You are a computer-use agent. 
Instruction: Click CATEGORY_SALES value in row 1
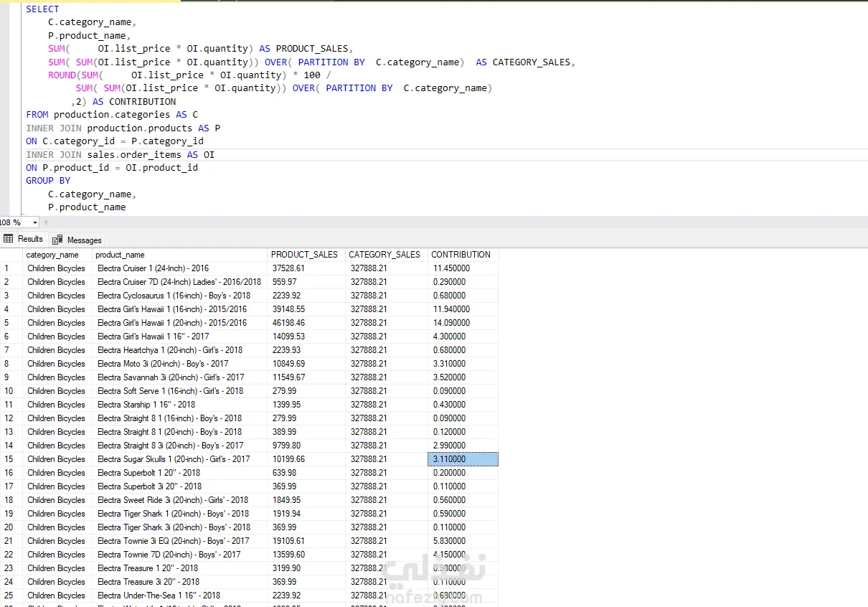(x=386, y=268)
